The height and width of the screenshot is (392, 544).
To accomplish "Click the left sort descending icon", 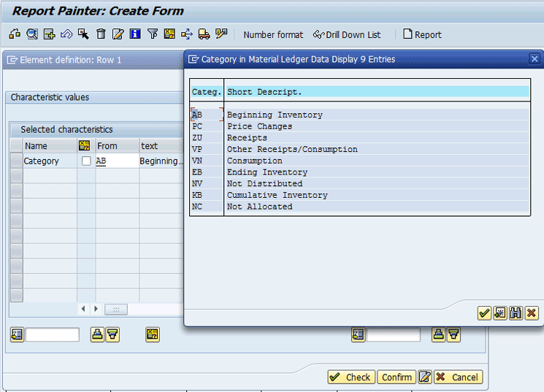I will pos(112,334).
